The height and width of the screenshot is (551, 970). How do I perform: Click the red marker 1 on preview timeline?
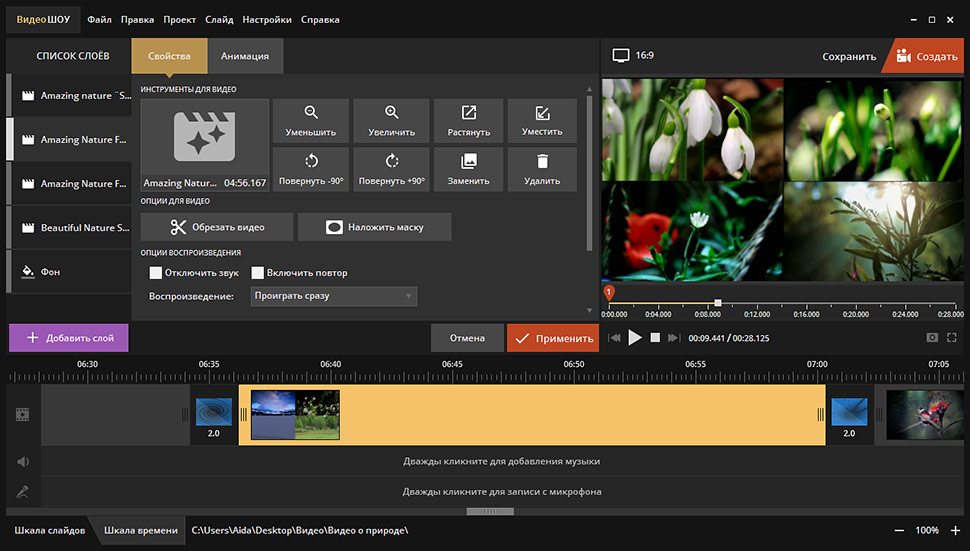click(609, 293)
